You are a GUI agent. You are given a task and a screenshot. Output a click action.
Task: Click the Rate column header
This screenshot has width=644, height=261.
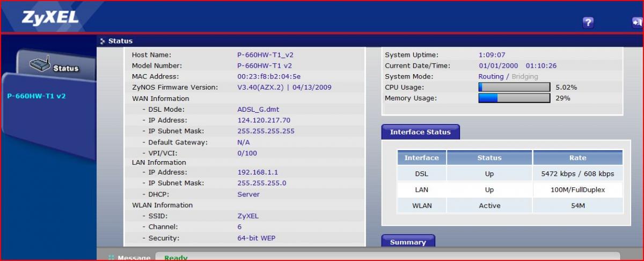tap(578, 158)
